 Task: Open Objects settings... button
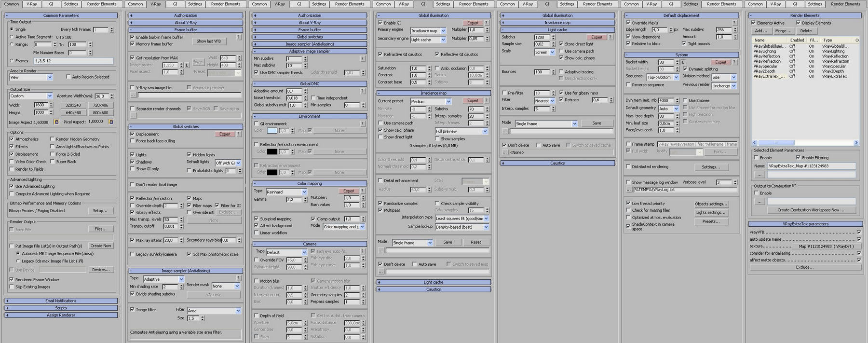pyautogui.click(x=711, y=204)
